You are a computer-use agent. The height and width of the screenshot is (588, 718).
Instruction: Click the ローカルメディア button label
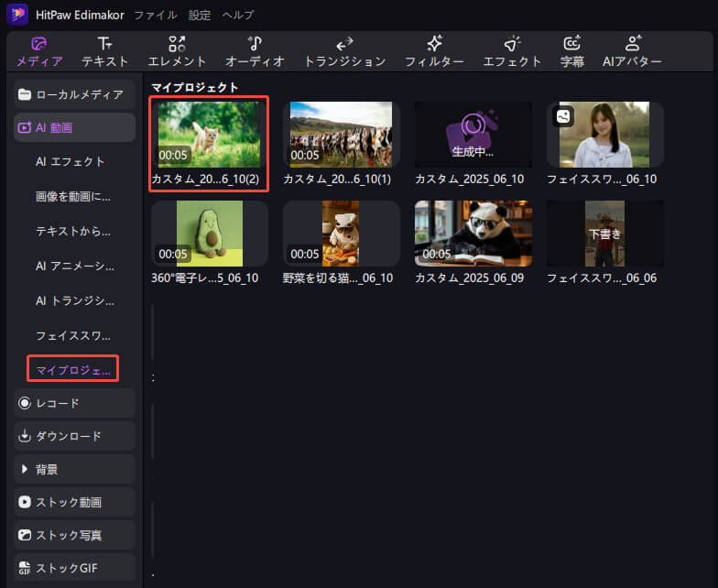tap(80, 95)
